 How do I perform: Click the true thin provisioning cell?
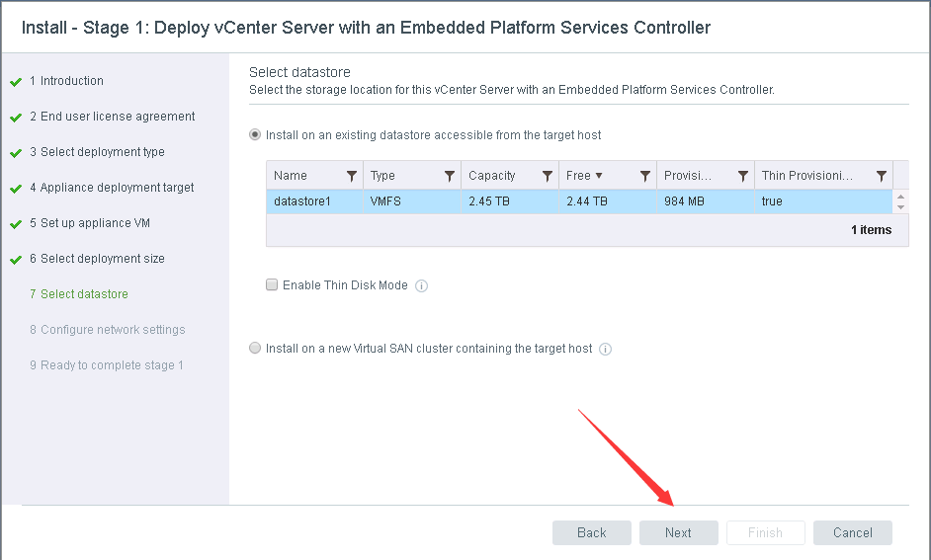(x=823, y=201)
